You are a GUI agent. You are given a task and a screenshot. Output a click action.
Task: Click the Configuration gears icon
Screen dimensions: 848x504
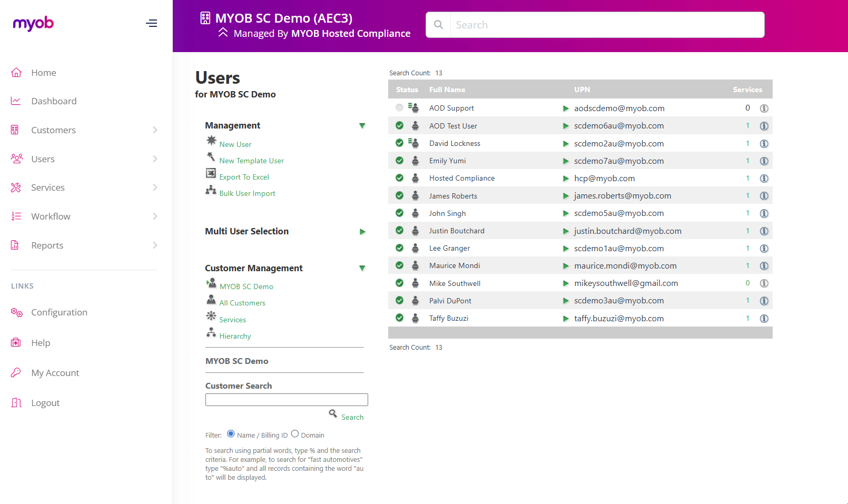coord(16,312)
